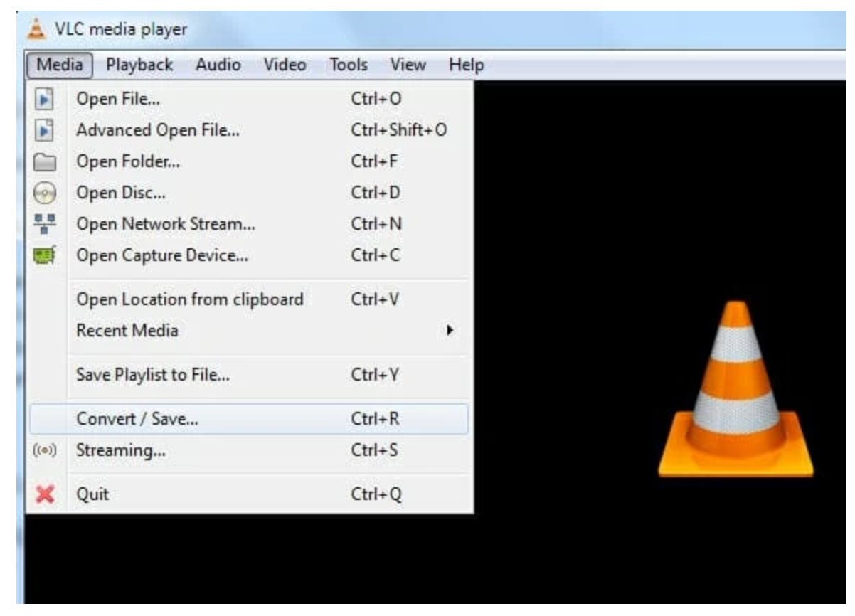Click the Open File play-document icon

point(45,100)
